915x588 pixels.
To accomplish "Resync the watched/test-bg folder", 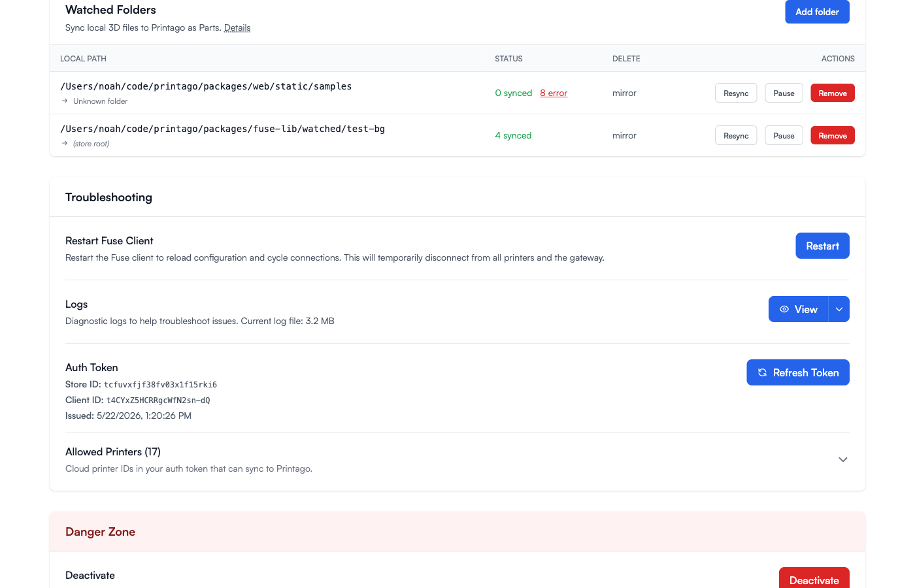I will [x=736, y=135].
